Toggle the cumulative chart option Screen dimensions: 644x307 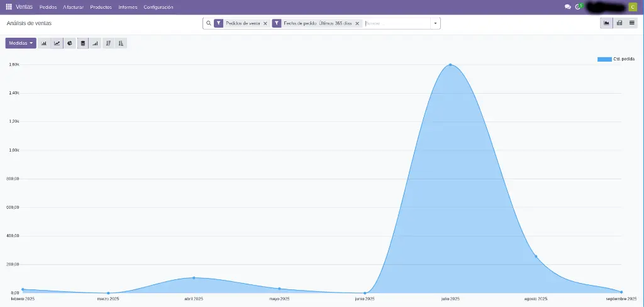point(96,43)
